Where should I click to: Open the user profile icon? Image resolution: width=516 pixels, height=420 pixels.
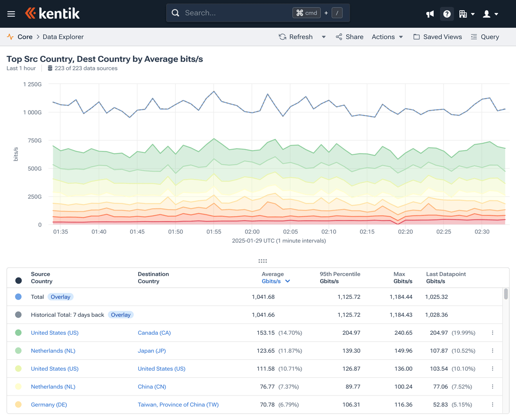[486, 14]
